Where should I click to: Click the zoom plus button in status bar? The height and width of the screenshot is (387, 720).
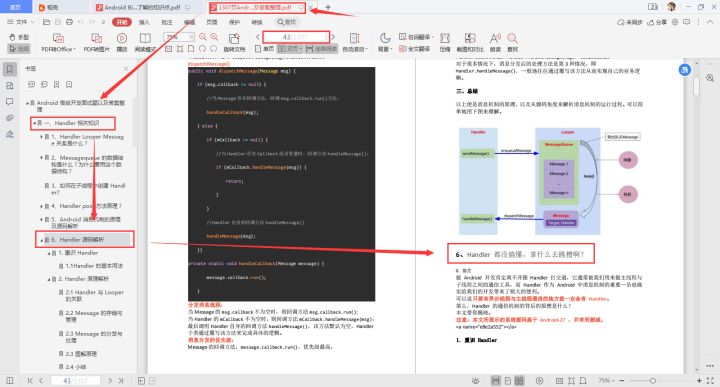tap(699, 381)
